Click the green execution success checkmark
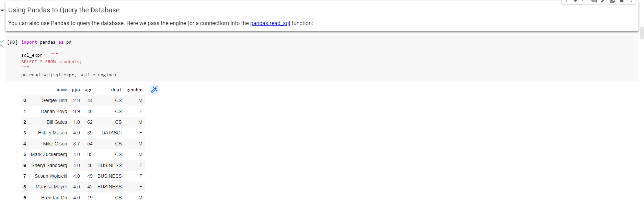 (2, 41)
